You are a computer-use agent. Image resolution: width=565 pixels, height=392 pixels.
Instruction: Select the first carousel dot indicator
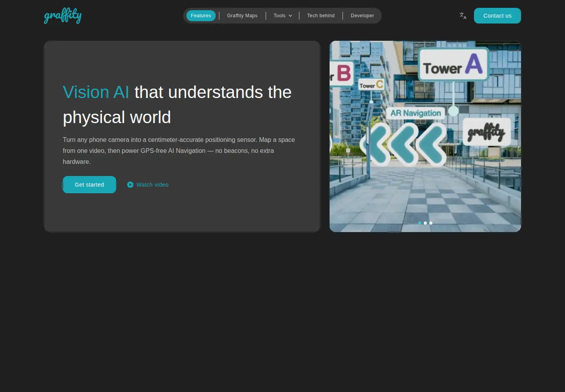(420, 223)
